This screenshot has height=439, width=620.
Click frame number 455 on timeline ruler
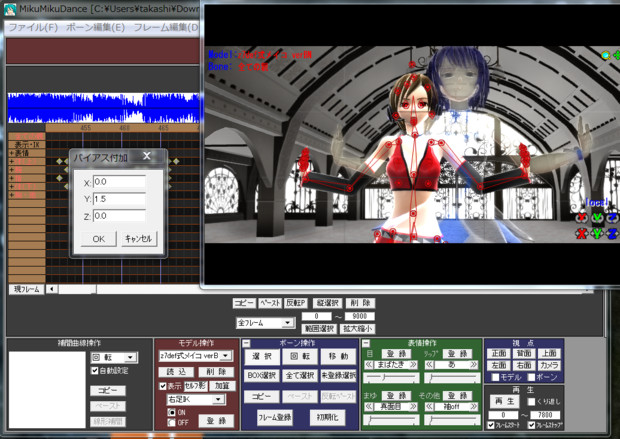tap(85, 128)
